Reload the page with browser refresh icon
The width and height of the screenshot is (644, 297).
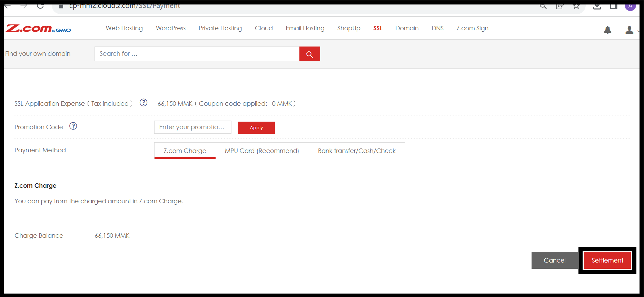click(x=40, y=6)
